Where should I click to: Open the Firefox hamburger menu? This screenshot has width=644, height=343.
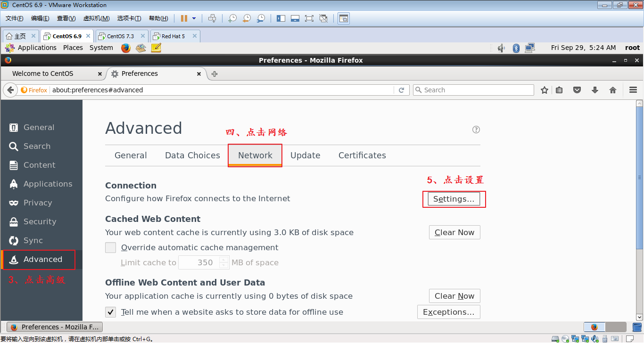pos(633,90)
